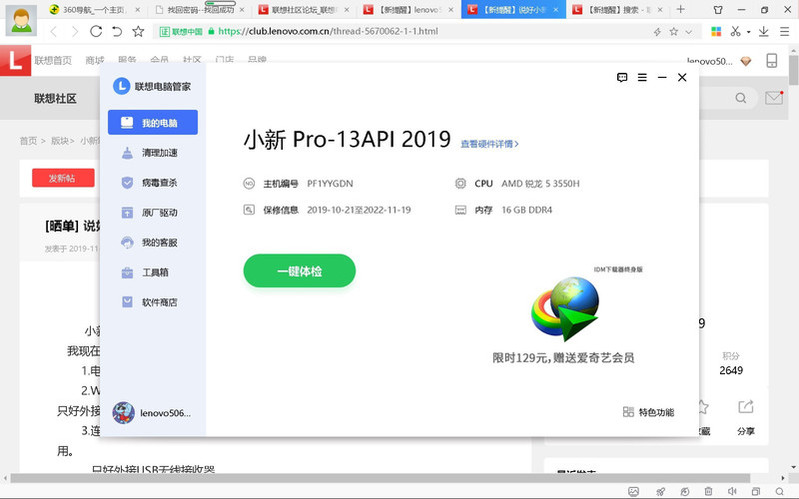Click the red Lenovo L logo

(15, 61)
